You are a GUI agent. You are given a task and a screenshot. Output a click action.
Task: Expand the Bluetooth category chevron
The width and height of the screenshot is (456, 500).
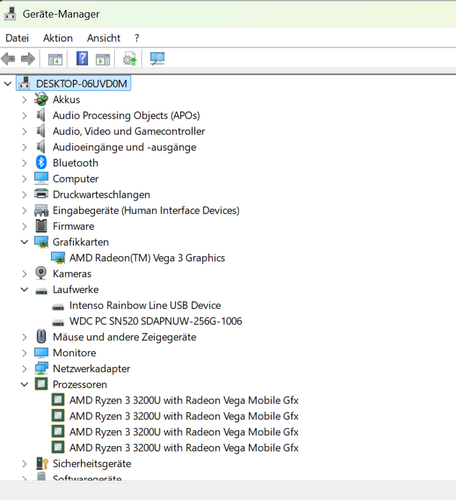click(24, 163)
